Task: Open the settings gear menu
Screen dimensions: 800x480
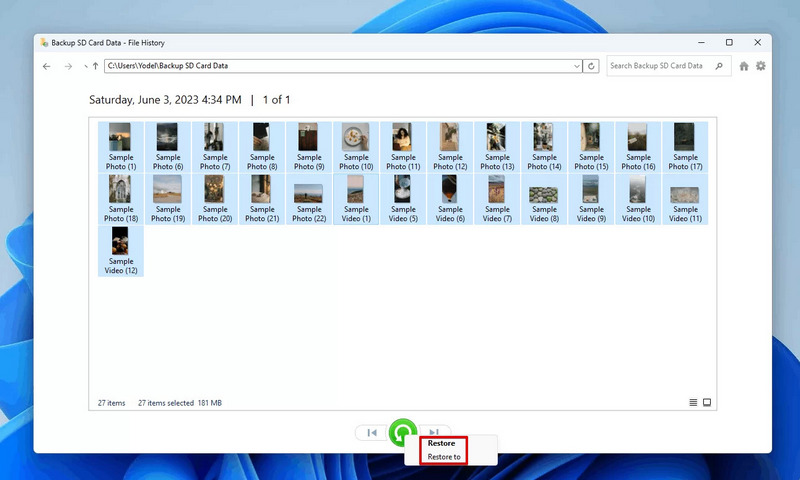Action: [761, 66]
